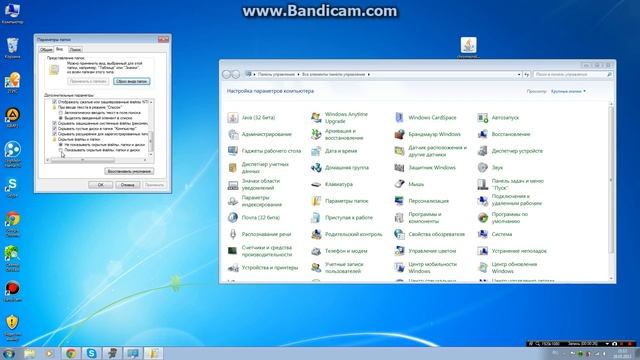Image resolution: width=640 pixels, height=360 pixels.
Task: Toggle 'Скрывать расширения для зарегистрированных типов' checkbox
Action: tap(55, 134)
